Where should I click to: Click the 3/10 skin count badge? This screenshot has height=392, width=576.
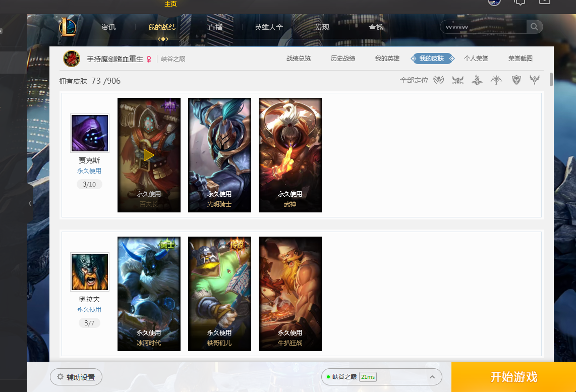coord(89,184)
